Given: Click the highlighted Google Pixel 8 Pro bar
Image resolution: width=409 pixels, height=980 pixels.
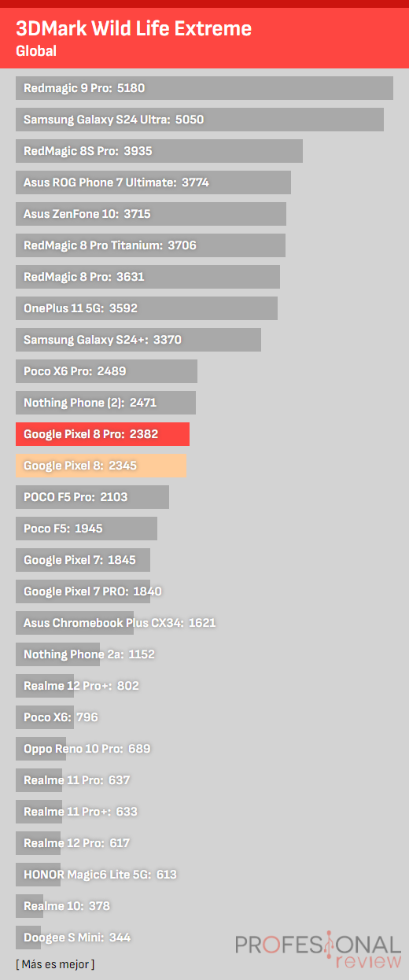Looking at the screenshot, I should [102, 434].
